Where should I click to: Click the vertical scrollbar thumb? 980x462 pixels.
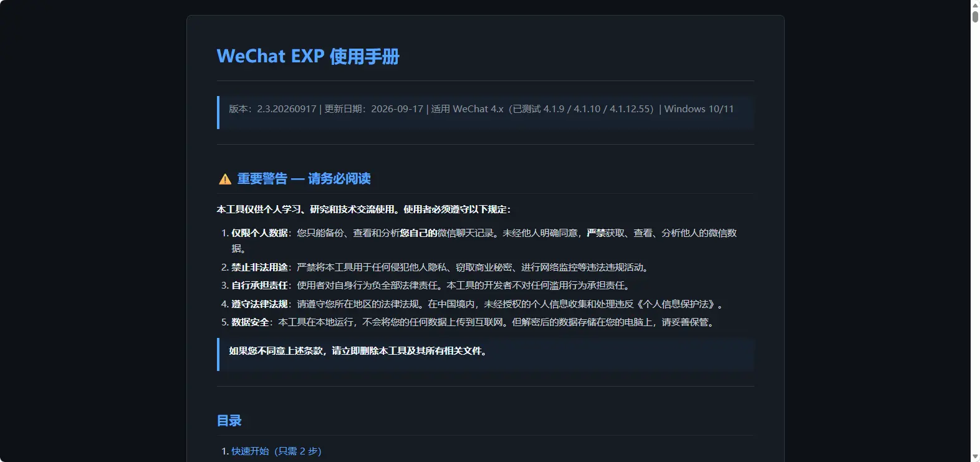[975, 16]
